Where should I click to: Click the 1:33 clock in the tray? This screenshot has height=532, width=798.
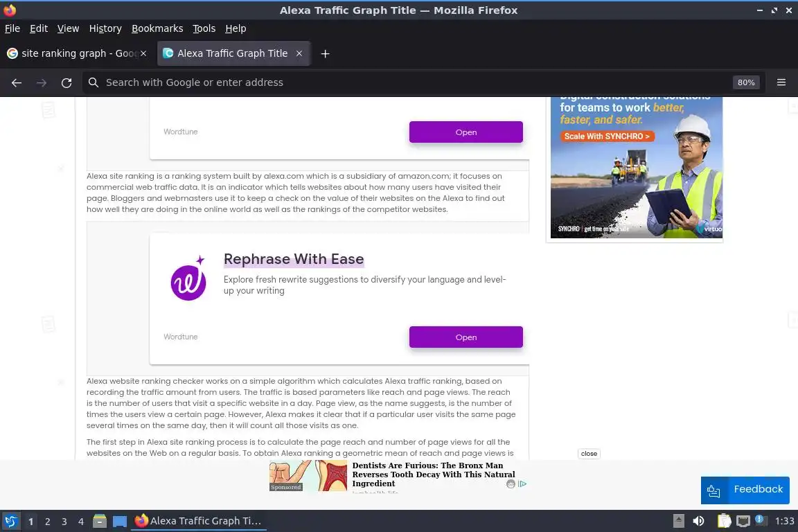[784, 521]
